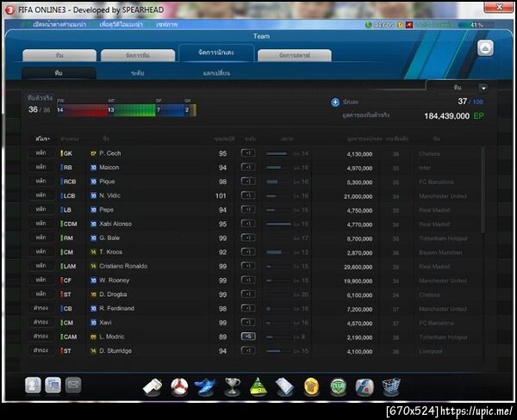Open the list window icon at bottom left
This screenshot has height=420, width=517.
pos(53,385)
